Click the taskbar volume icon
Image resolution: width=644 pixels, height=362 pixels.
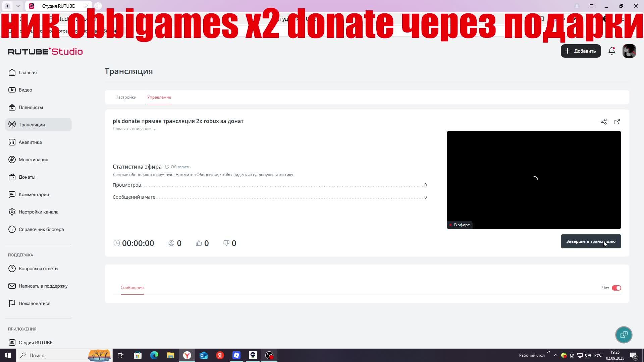[588, 355]
